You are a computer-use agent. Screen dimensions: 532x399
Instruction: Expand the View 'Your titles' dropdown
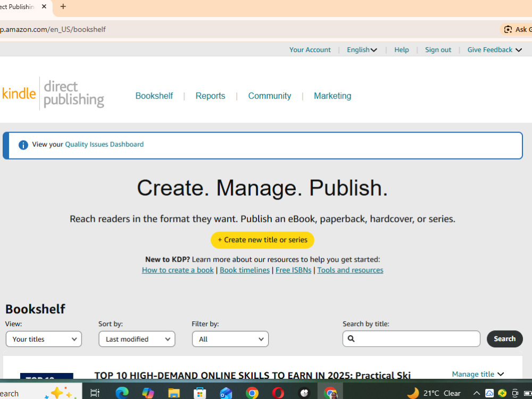44,339
